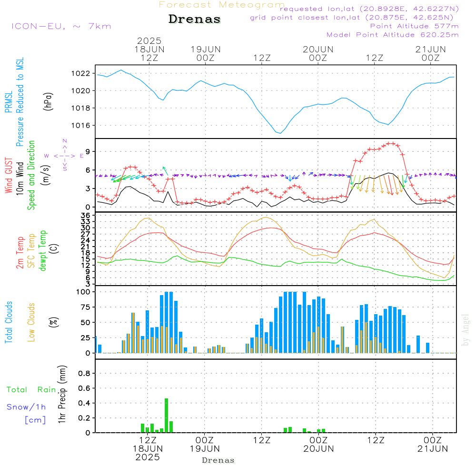Click the "Snow/1h" legend text
The height and width of the screenshot is (476, 476).
click(x=26, y=407)
